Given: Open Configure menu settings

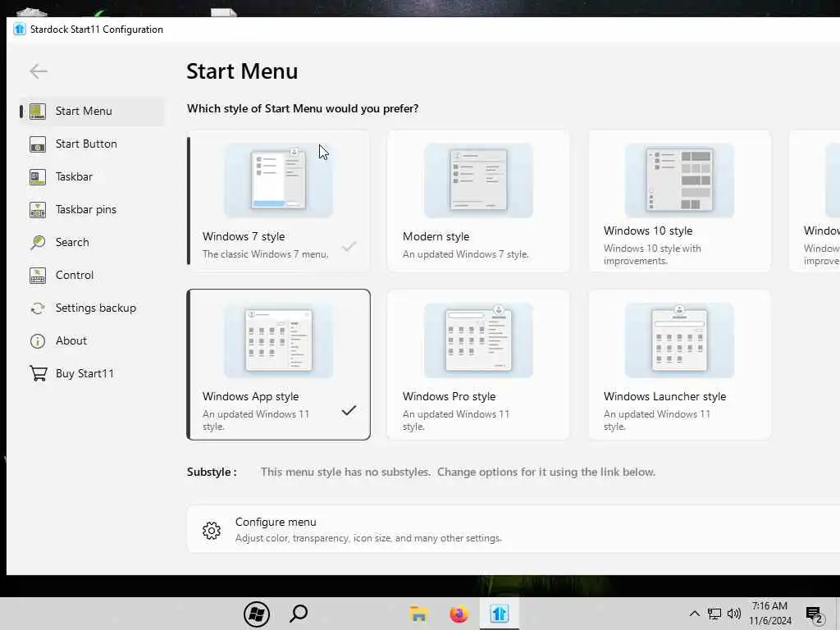Looking at the screenshot, I should (514, 529).
